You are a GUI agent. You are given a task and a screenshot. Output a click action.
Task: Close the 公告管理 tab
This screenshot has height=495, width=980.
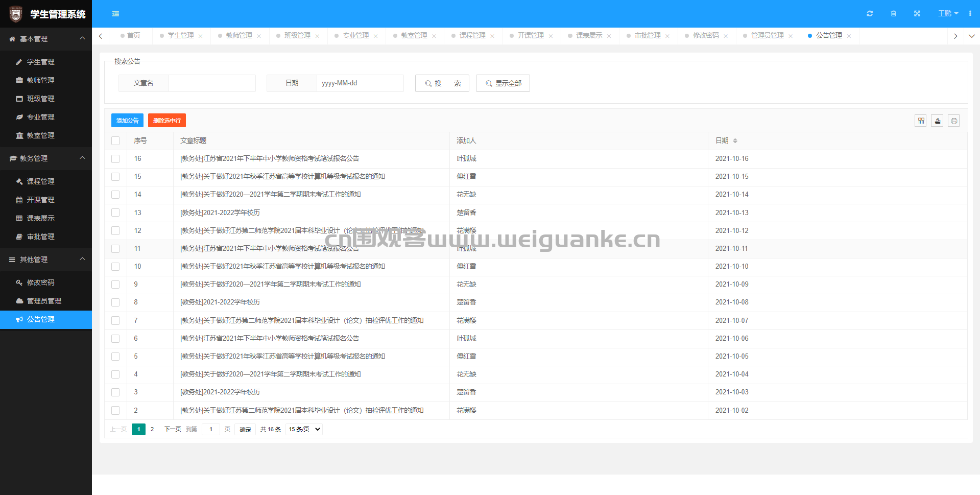[849, 36]
